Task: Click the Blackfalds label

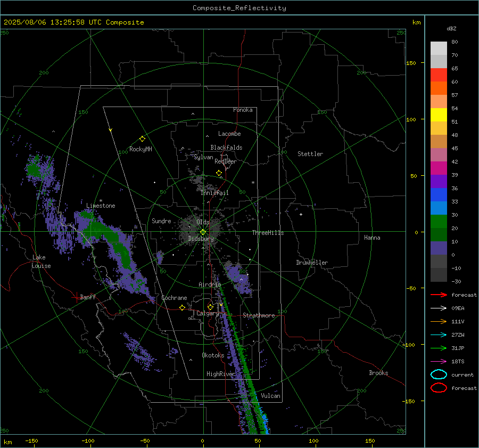Action: point(226,148)
